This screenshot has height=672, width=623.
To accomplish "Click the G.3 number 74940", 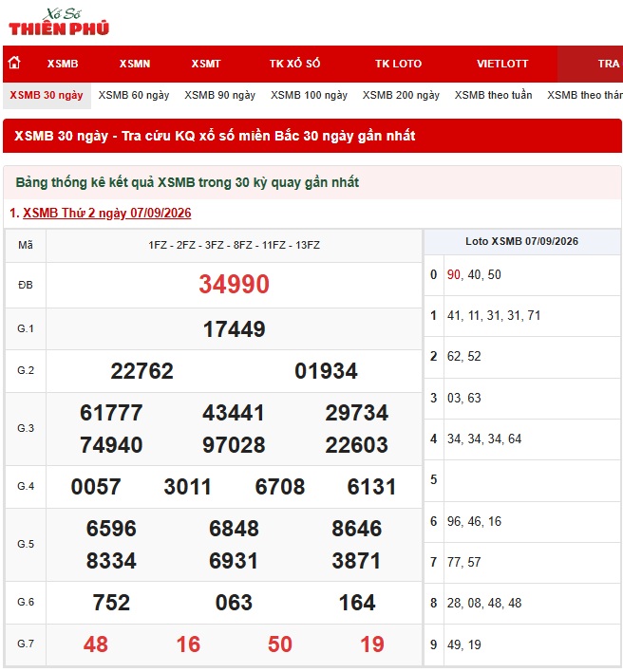I will coord(111,445).
